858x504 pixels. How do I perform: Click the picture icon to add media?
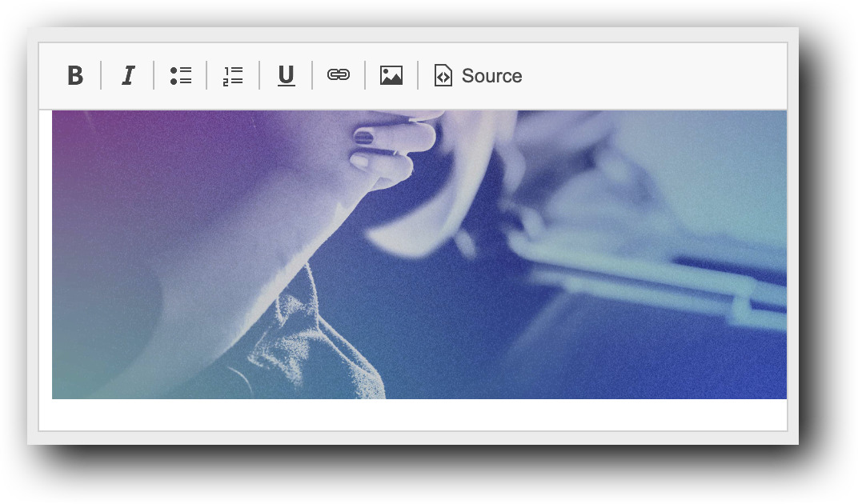pyautogui.click(x=391, y=75)
